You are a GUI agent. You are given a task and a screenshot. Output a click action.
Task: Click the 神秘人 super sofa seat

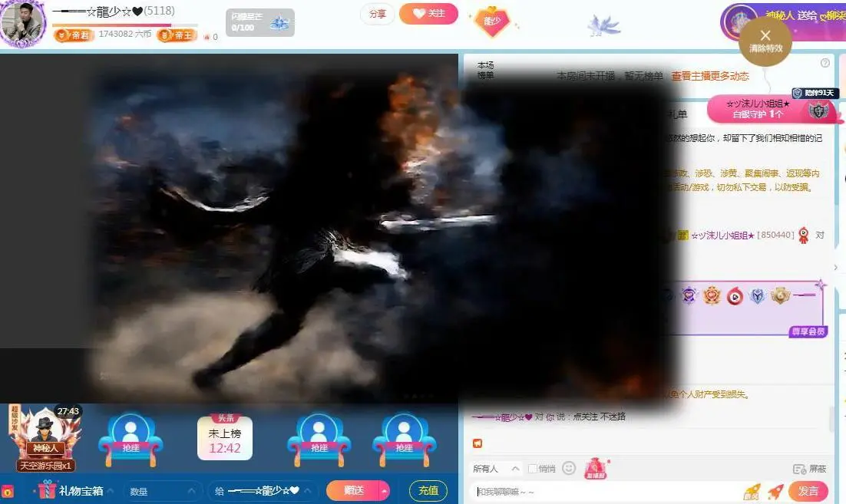45,439
